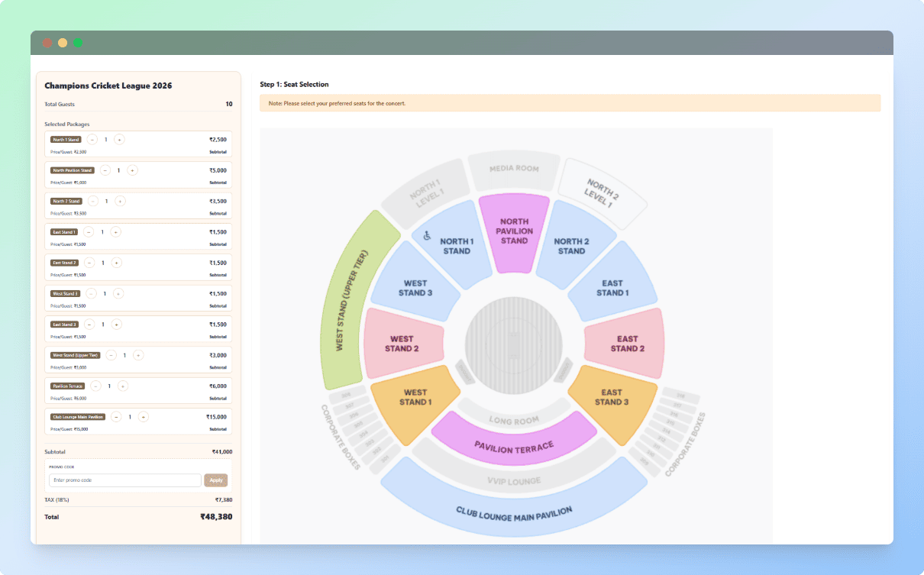Click the West Stand (Upper Tier) package tag
The width and height of the screenshot is (924, 575).
[76, 355]
